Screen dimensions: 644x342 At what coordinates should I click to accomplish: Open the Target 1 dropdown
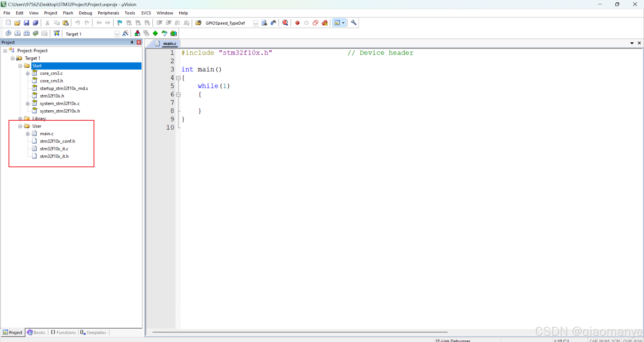pyautogui.click(x=117, y=34)
